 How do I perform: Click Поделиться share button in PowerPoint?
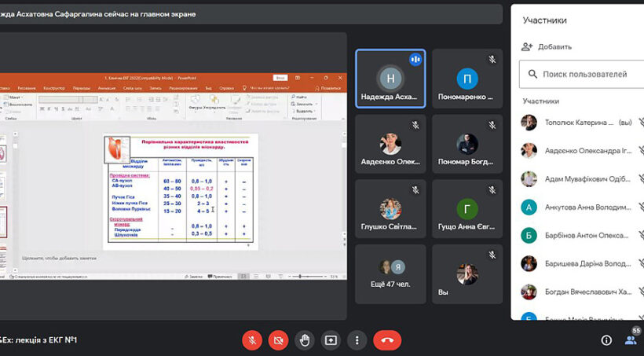tap(328, 88)
